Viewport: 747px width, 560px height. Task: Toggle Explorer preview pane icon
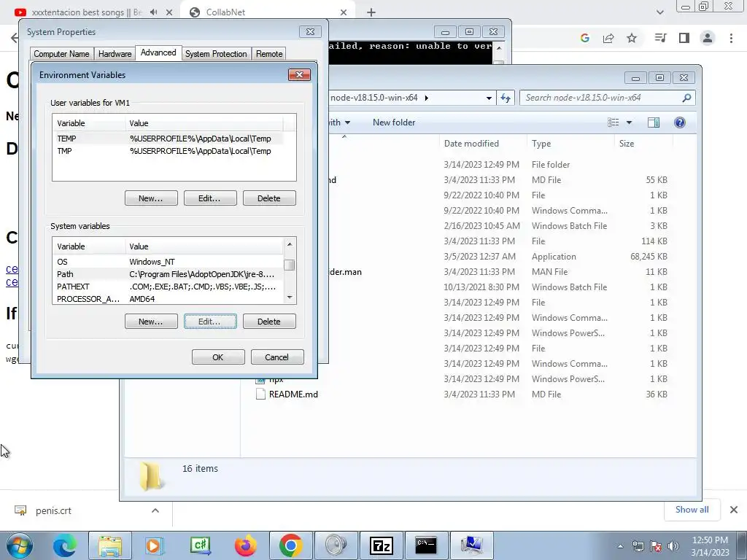(654, 122)
